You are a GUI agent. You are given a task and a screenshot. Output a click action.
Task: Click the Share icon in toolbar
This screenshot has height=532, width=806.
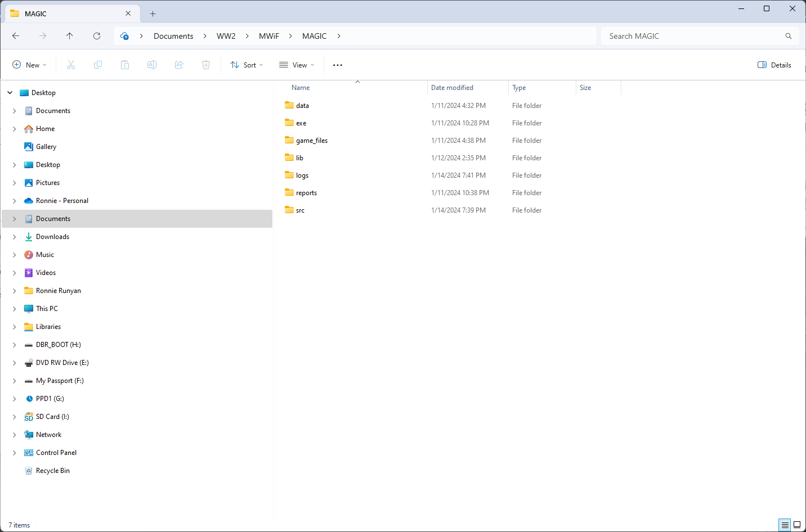coord(179,65)
